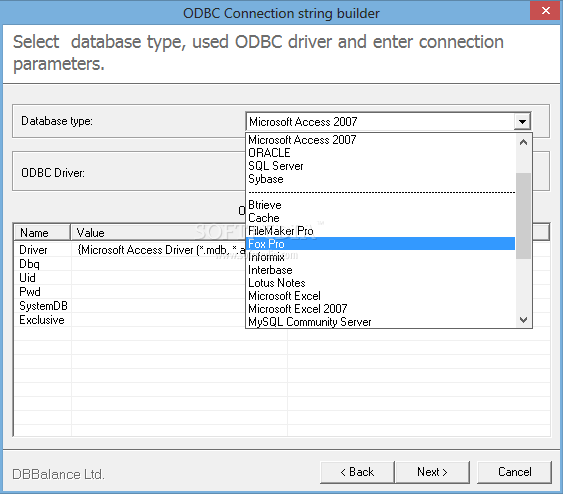563x494 pixels.
Task: Click the Dbq value cell
Action: click(x=159, y=264)
